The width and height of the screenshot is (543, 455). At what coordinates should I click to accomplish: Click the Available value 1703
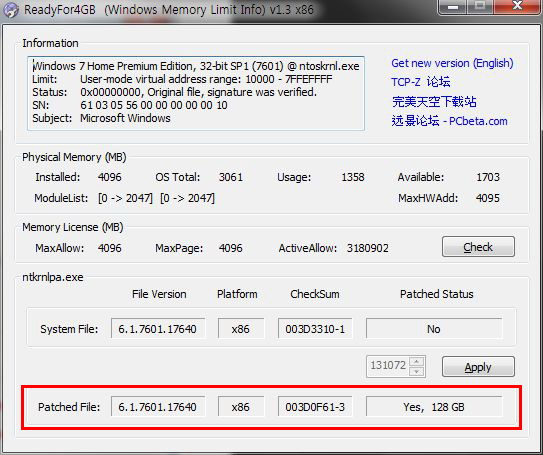point(488,177)
